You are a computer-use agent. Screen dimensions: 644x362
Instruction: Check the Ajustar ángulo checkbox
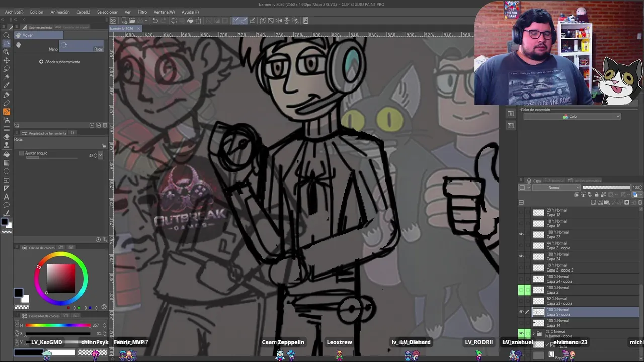click(22, 153)
